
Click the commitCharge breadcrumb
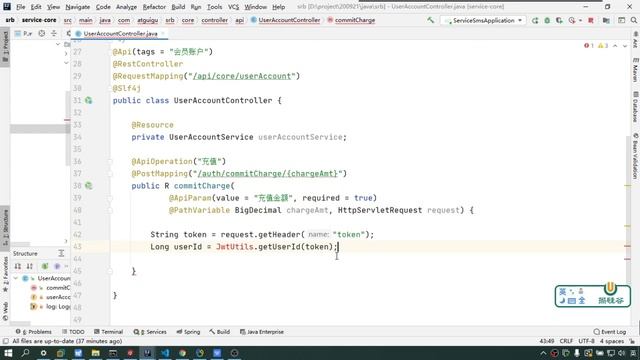[x=351, y=20]
